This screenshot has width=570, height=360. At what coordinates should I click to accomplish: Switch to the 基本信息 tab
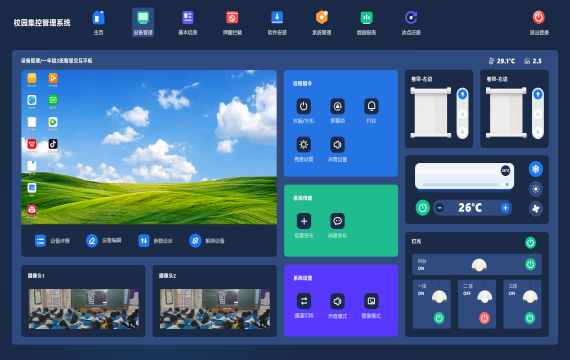point(188,23)
